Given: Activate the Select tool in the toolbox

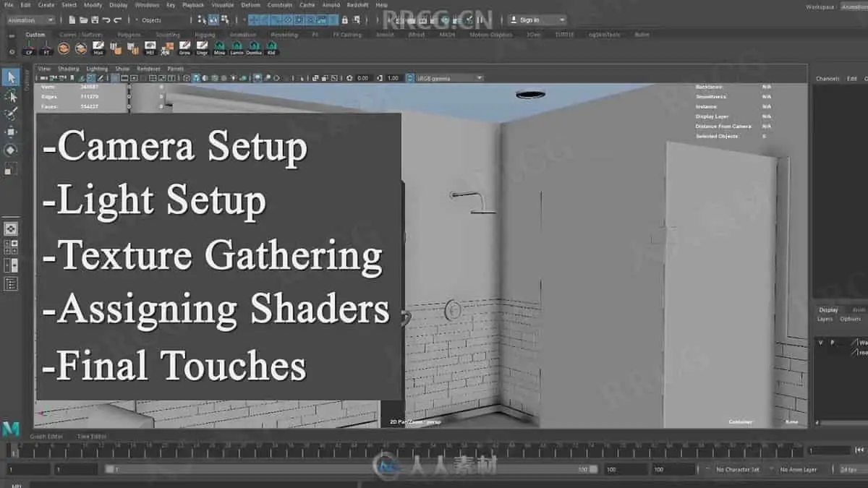Looking at the screenshot, I should click(11, 77).
